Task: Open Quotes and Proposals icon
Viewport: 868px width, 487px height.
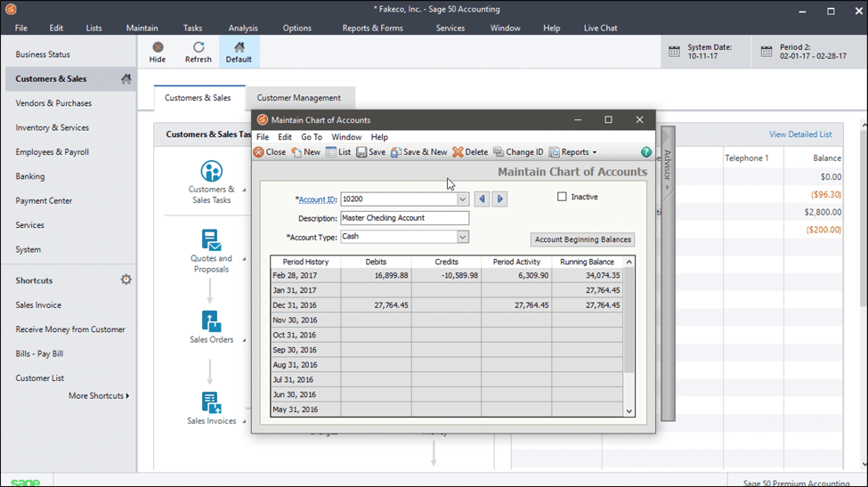Action: click(x=211, y=240)
